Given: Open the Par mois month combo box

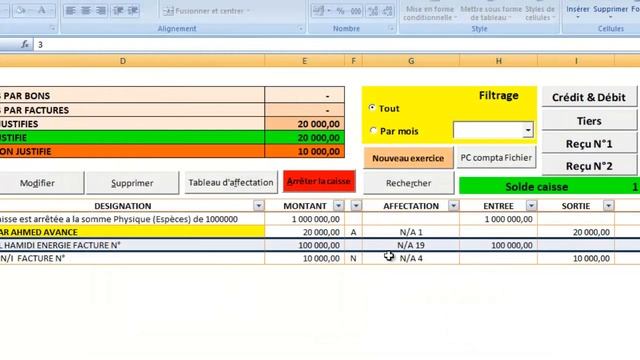Looking at the screenshot, I should (528, 130).
